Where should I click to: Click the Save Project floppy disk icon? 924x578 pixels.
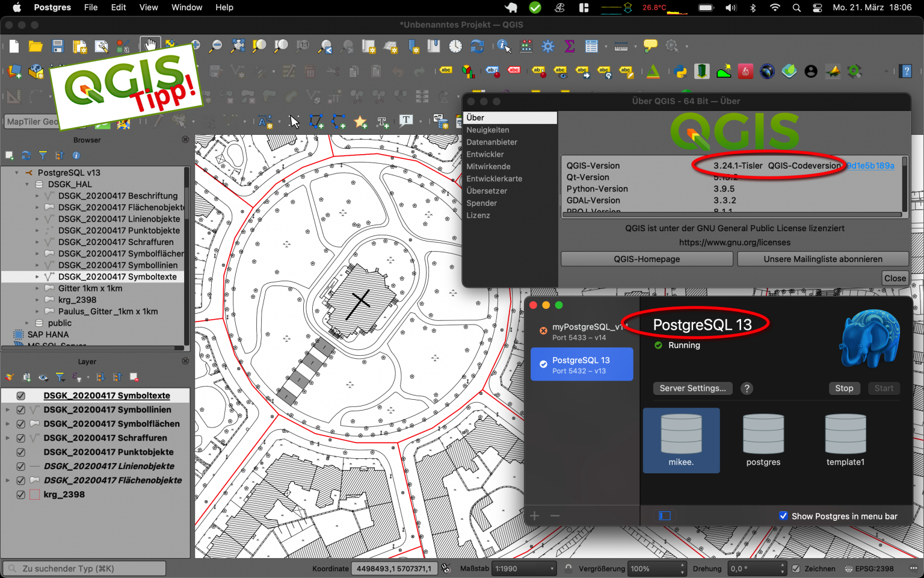58,46
